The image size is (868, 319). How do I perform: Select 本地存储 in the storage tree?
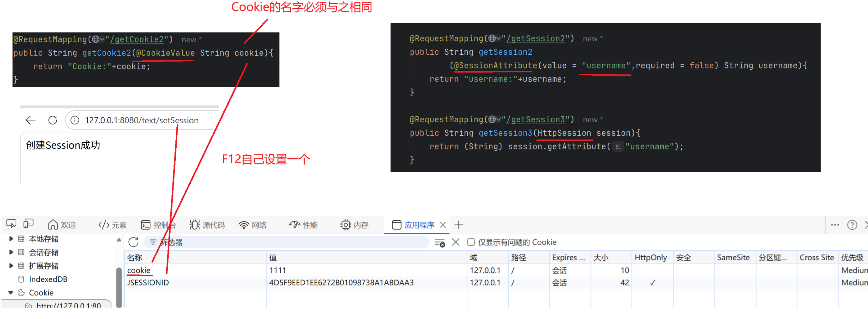(x=44, y=239)
